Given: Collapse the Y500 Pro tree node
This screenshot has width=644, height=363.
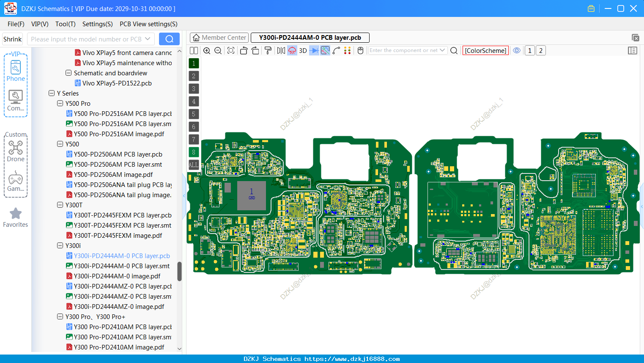Looking at the screenshot, I should tap(60, 103).
